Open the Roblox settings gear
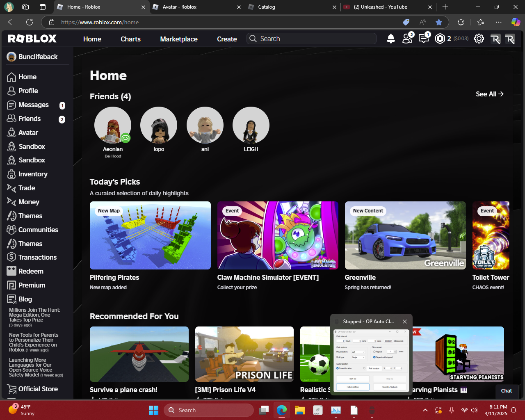Viewport: 525px width, 420px height. pos(479,39)
